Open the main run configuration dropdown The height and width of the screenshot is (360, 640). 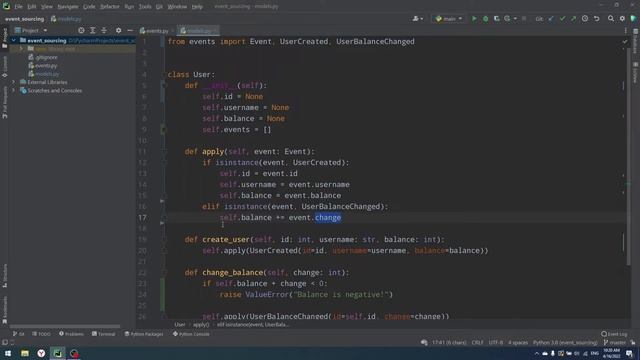(449, 19)
